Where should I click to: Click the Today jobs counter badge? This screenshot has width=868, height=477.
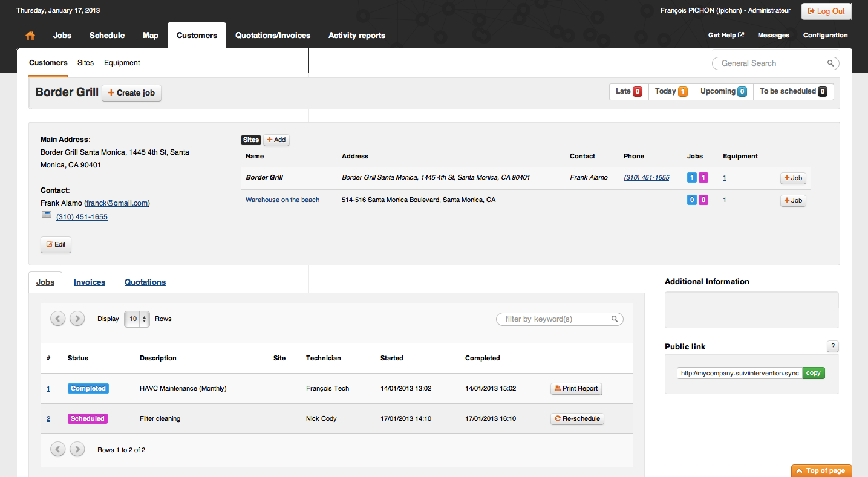coord(682,92)
